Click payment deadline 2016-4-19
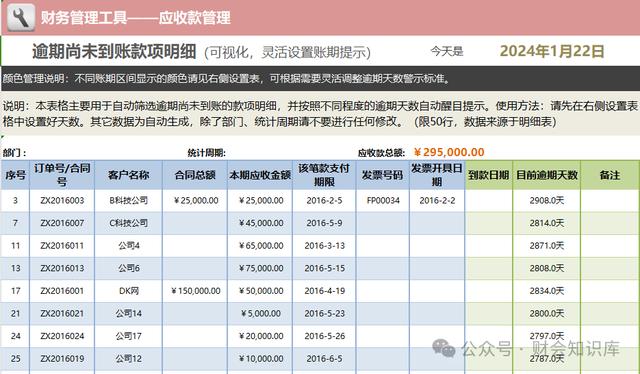The height and width of the screenshot is (374, 640). pos(324,291)
